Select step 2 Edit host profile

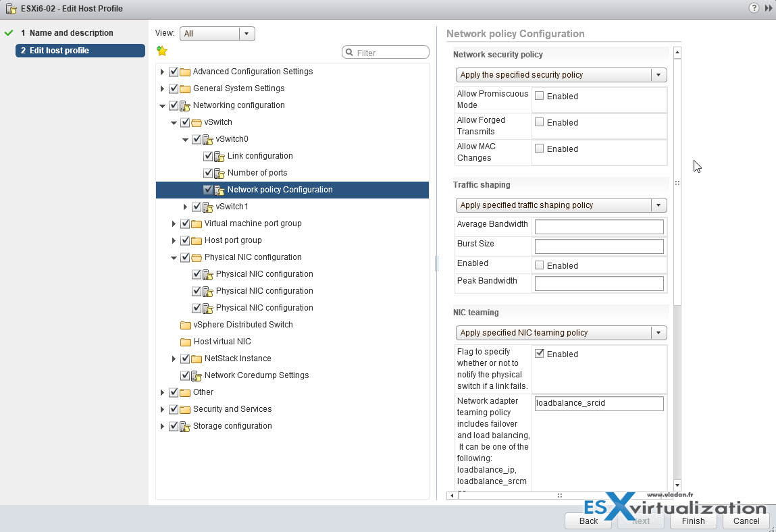coord(80,51)
